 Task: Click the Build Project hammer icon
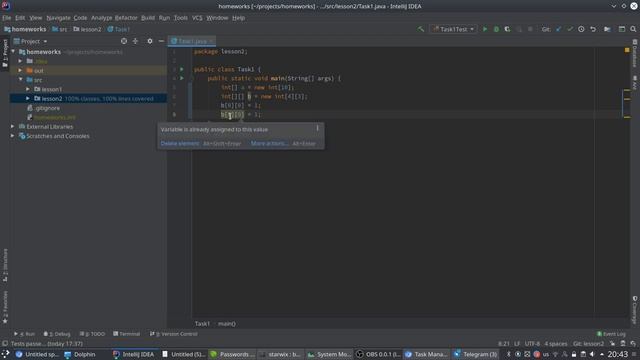[420, 29]
